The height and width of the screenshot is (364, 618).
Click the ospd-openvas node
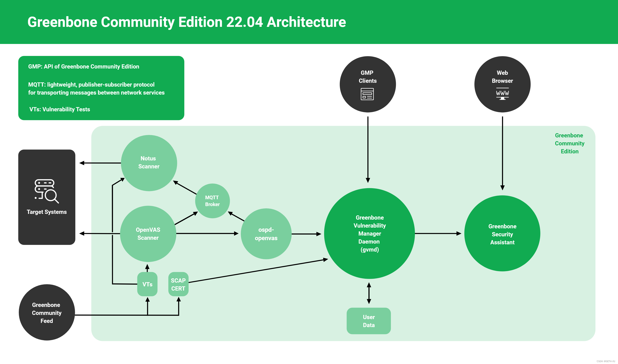(x=266, y=234)
